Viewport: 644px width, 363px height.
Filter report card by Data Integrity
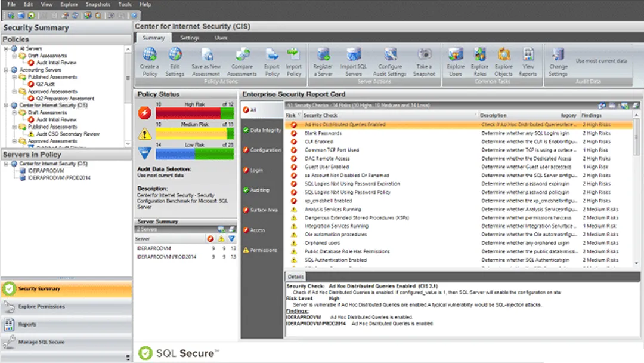click(x=262, y=130)
